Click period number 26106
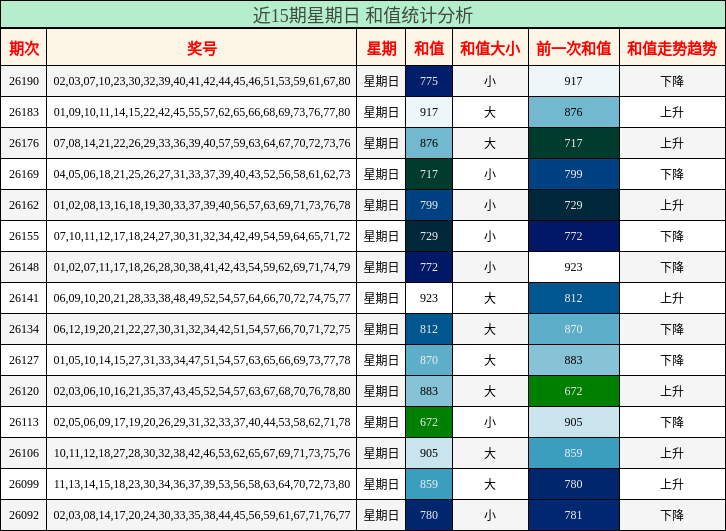The height and width of the screenshot is (531, 726). [x=24, y=454]
